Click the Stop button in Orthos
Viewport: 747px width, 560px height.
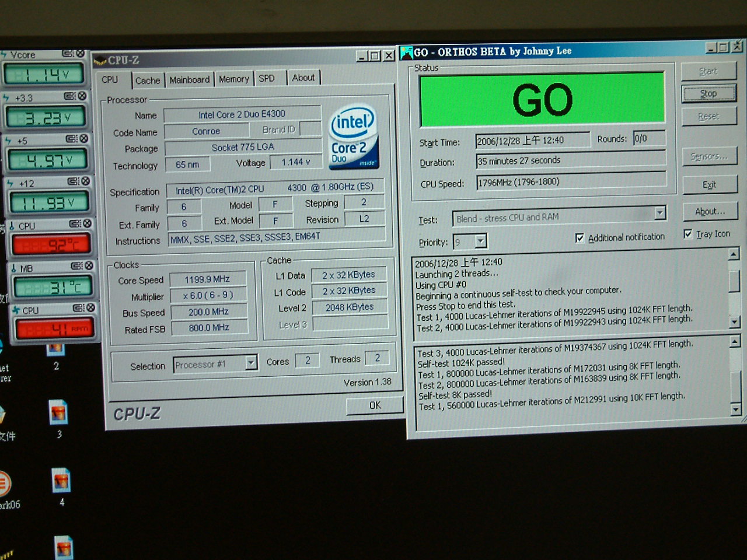(708, 93)
